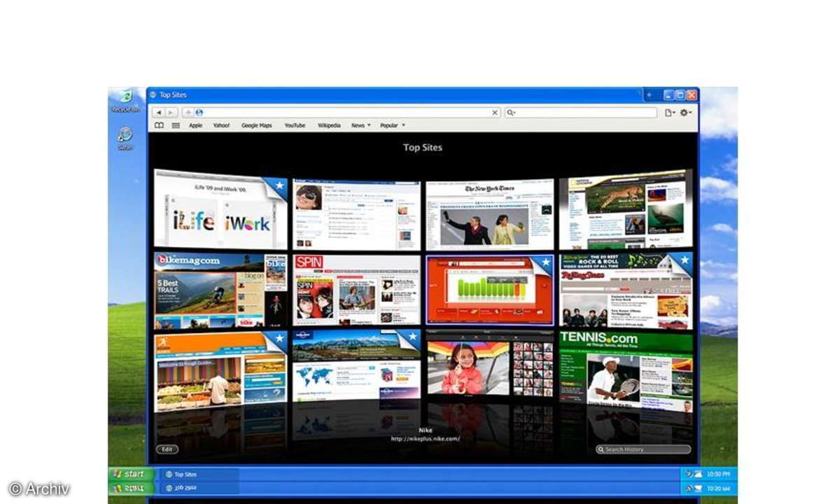Open the photo gallery girl thumbnail
The image size is (840, 504).
coord(489,365)
